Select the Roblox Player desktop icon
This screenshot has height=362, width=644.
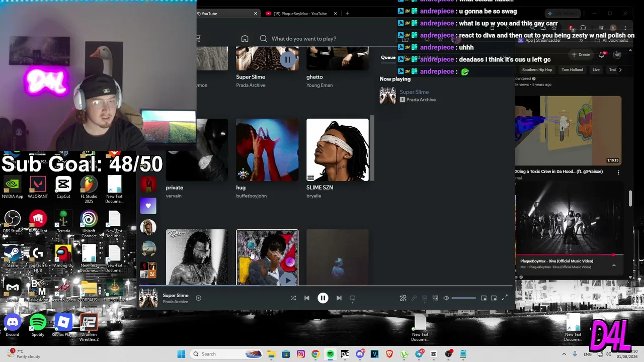(x=63, y=325)
